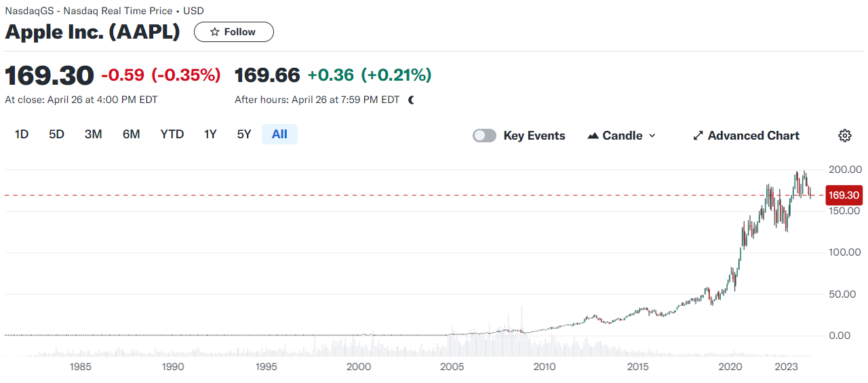The height and width of the screenshot is (383, 868).
Task: Switch to the 3M range
Action: 94,134
